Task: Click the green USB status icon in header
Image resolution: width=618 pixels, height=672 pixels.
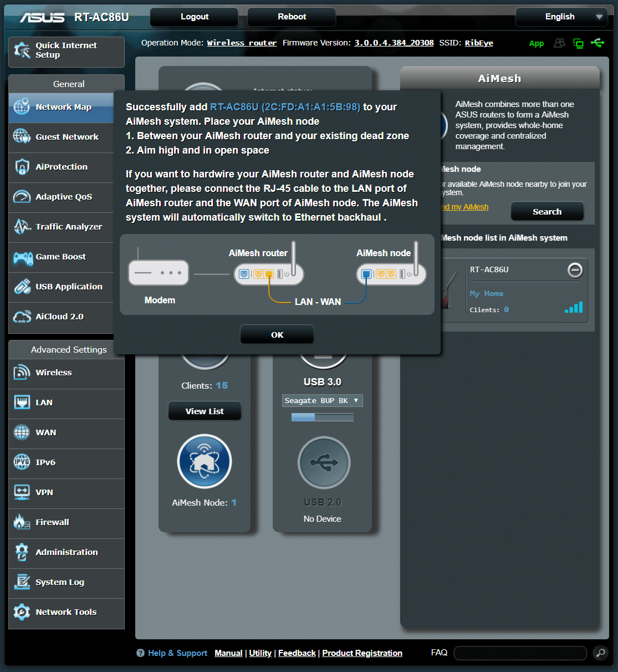Action: 597,43
